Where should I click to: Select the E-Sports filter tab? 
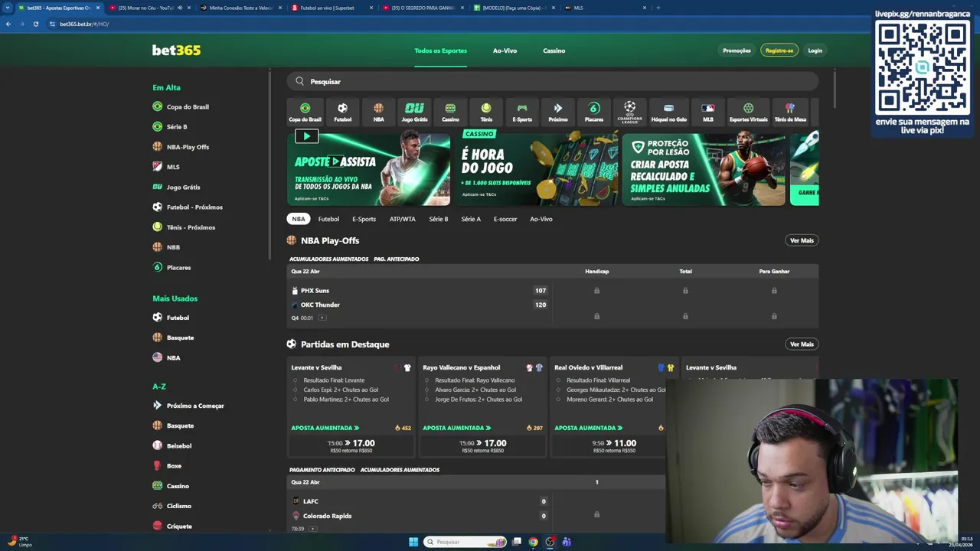(364, 219)
